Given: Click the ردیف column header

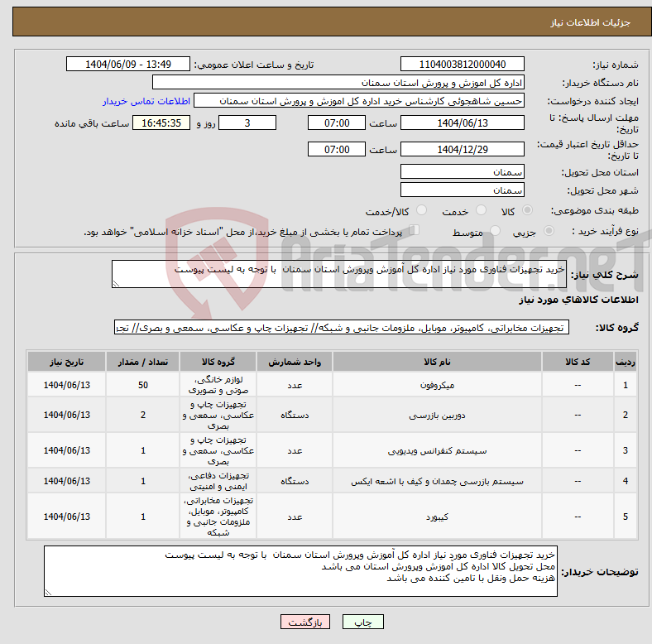Looking at the screenshot, I should (625, 362).
